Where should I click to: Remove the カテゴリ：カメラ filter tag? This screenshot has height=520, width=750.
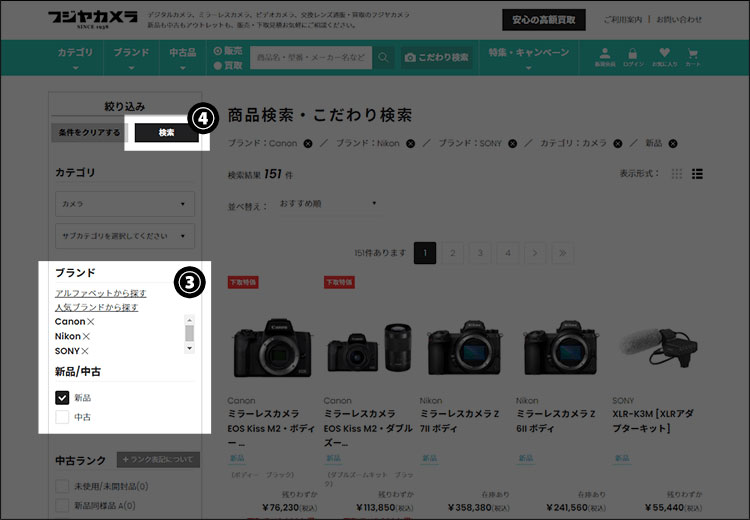click(618, 144)
